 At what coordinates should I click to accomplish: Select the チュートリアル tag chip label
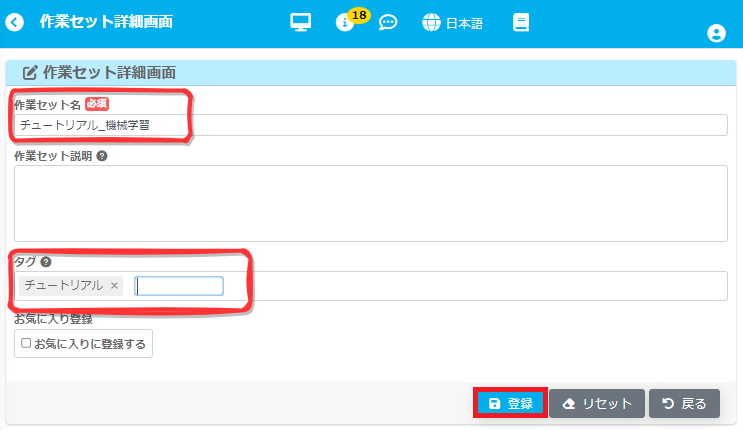point(64,286)
